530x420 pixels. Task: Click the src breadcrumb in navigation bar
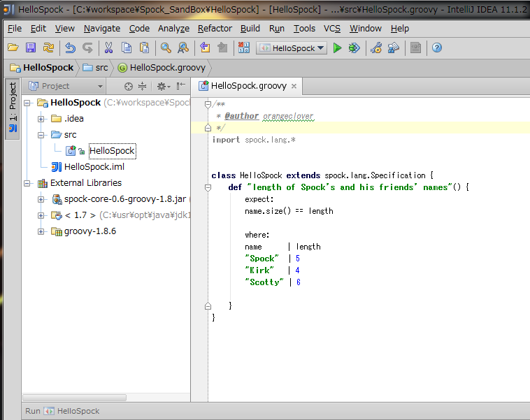pyautogui.click(x=96, y=68)
